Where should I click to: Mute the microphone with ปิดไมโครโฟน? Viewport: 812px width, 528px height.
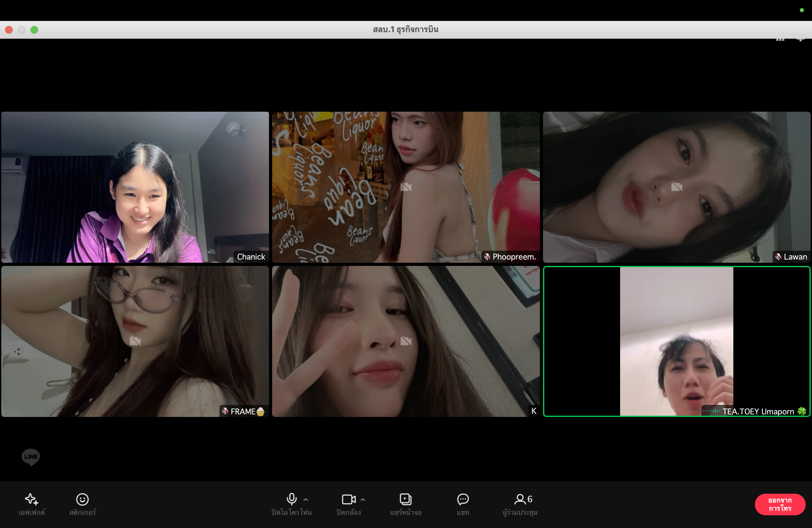[x=291, y=504]
